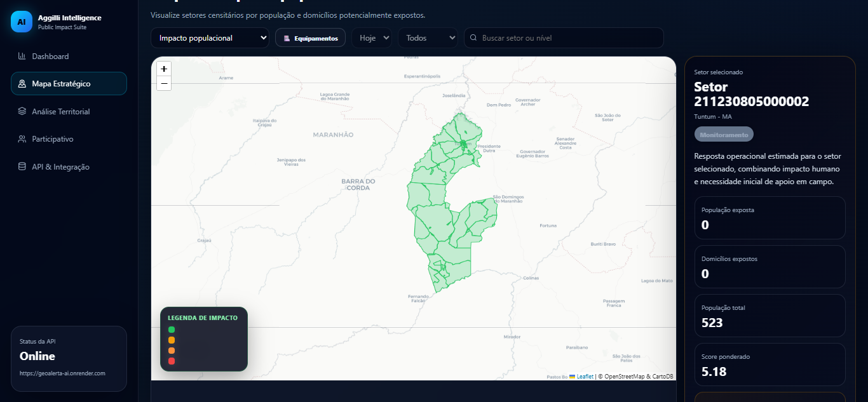Expand the Hoje period dropdown
This screenshot has height=402, width=868.
coord(372,38)
